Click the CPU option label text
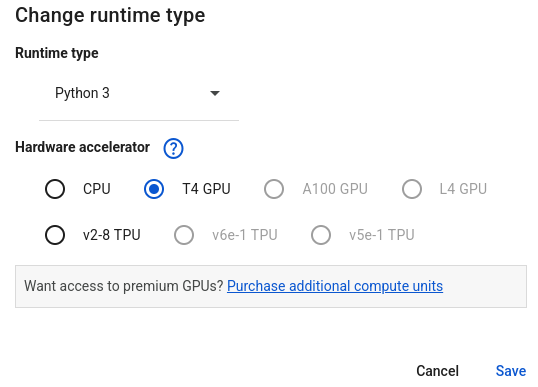 [x=97, y=189]
